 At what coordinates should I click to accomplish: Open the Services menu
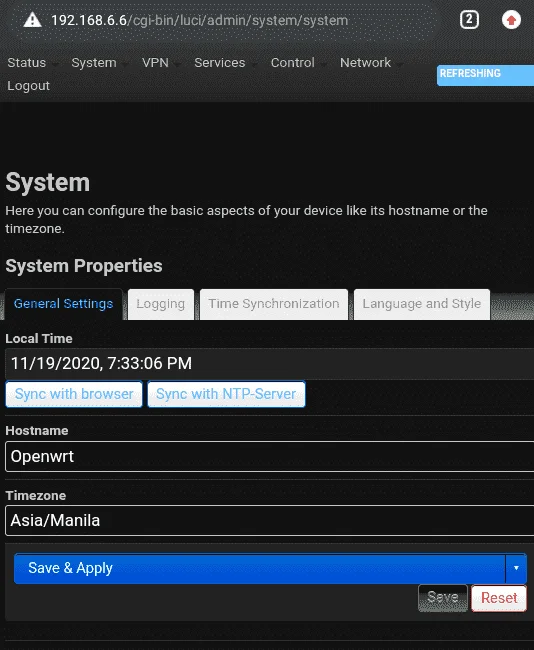click(220, 63)
